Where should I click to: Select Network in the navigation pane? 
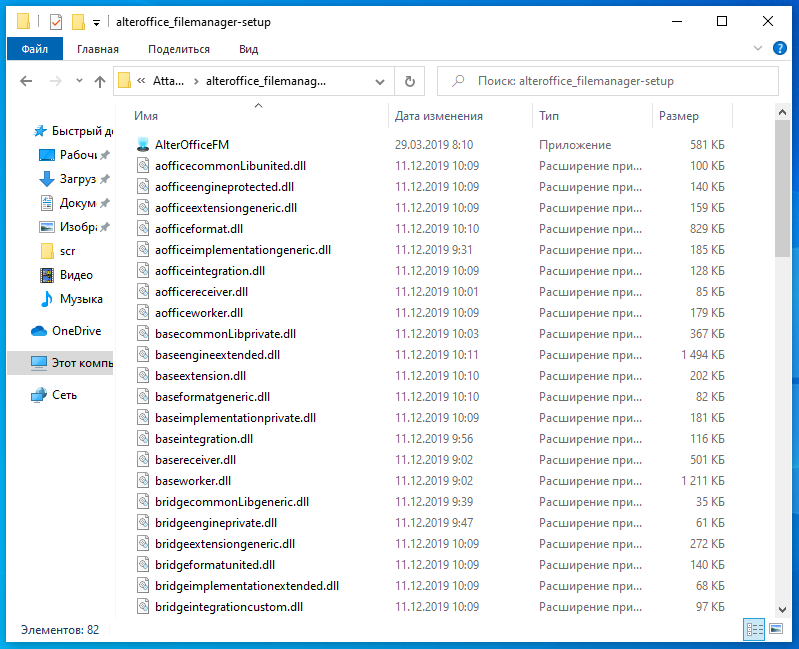pyautogui.click(x=54, y=395)
